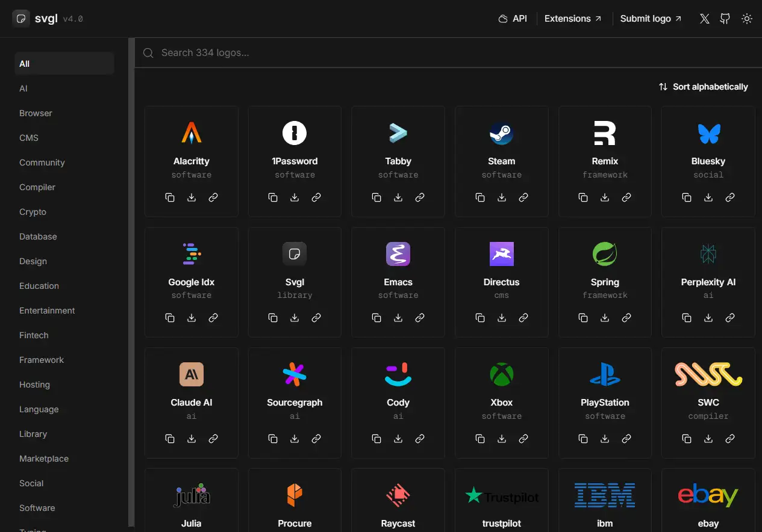
Task: Open the Library category
Action: coord(64,434)
